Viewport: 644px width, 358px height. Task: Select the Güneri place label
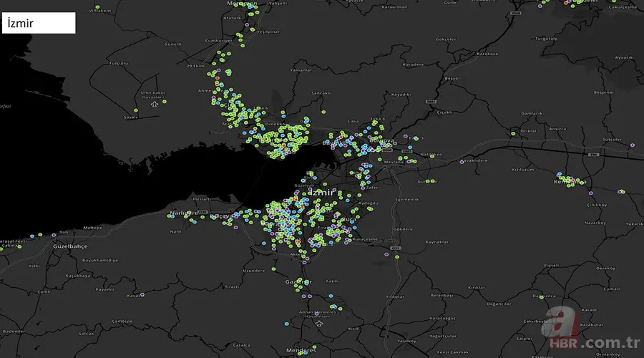click(x=173, y=44)
